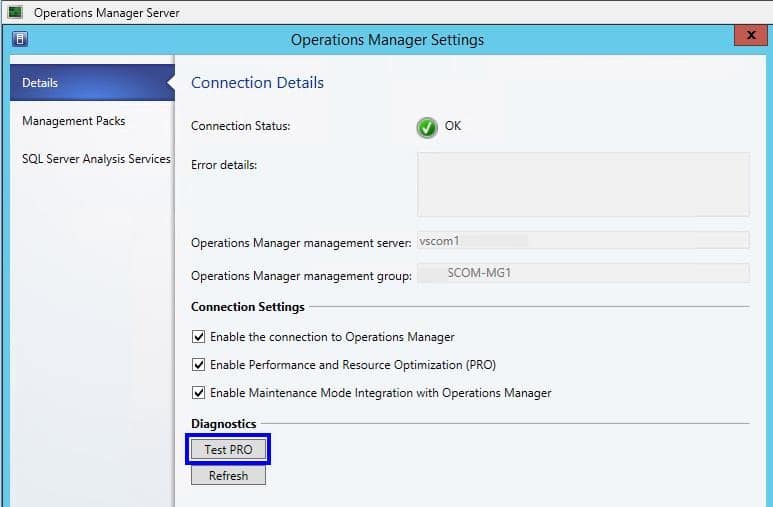
Task: Click the blue settings dialog icon
Action: [x=20, y=39]
